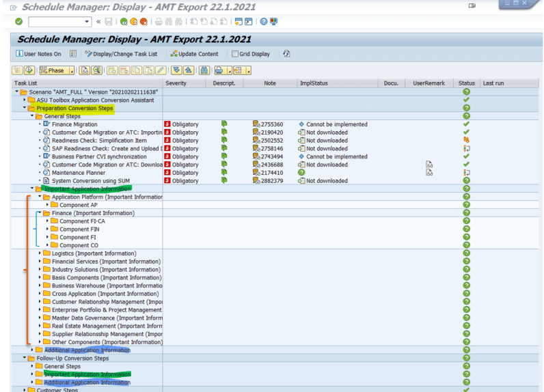Viewport: 544px width, 392px height.
Task: Click the Status column header
Action: click(467, 83)
